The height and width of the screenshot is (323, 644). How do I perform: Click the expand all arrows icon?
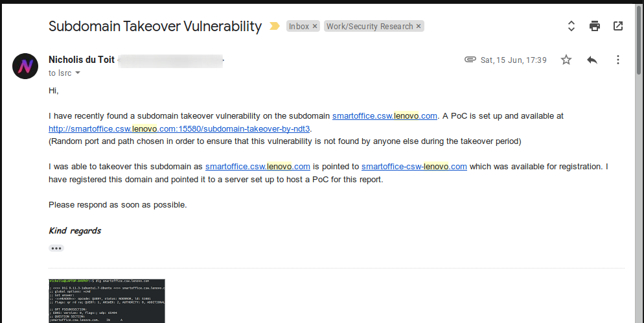(x=571, y=27)
